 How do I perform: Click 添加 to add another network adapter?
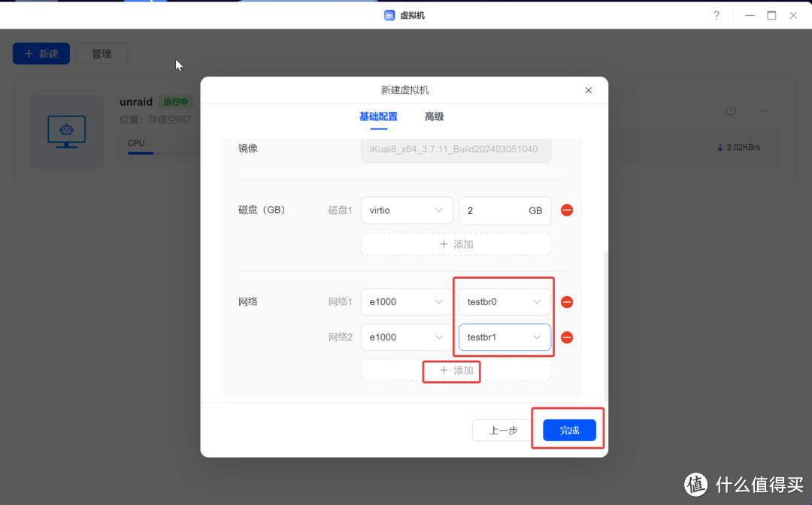[x=451, y=370]
